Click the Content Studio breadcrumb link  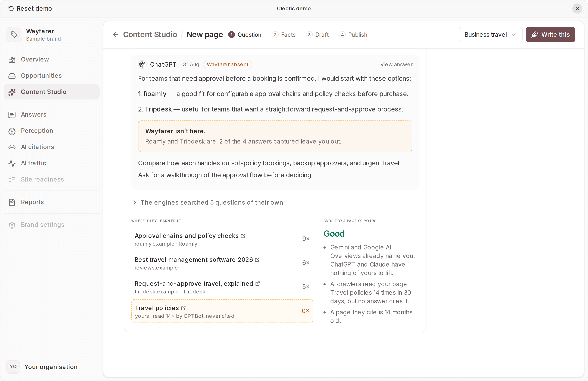150,35
